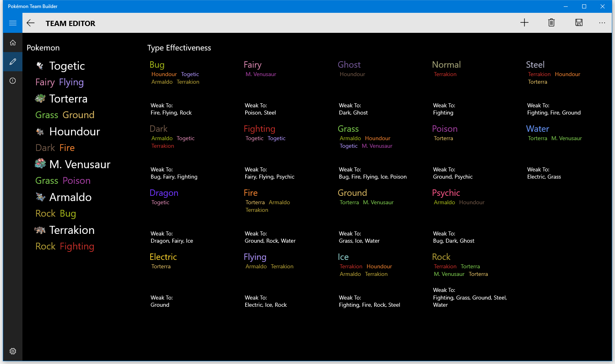Open the overflow menu with three dots
The height and width of the screenshot is (364, 615).
(602, 23)
